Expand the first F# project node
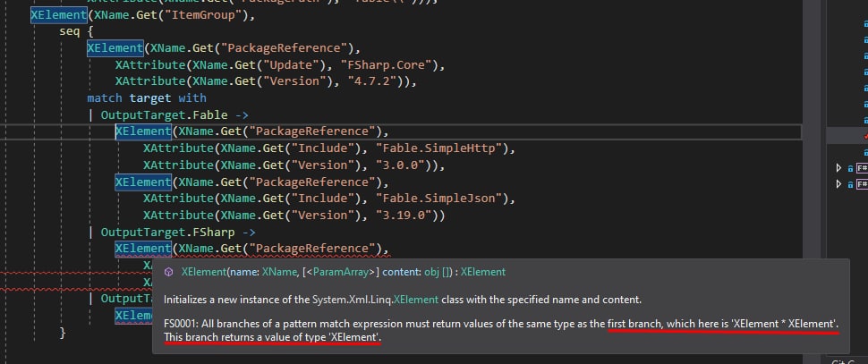 click(x=838, y=167)
